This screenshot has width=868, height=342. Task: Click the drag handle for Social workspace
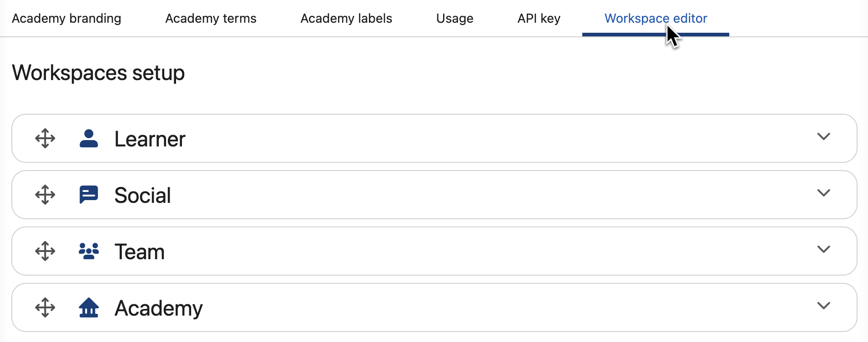point(45,195)
